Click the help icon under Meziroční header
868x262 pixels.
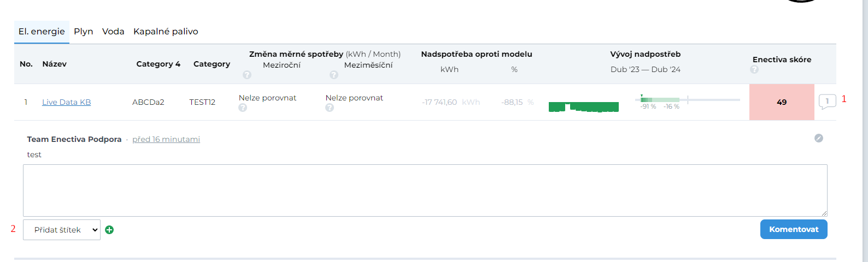[247, 75]
